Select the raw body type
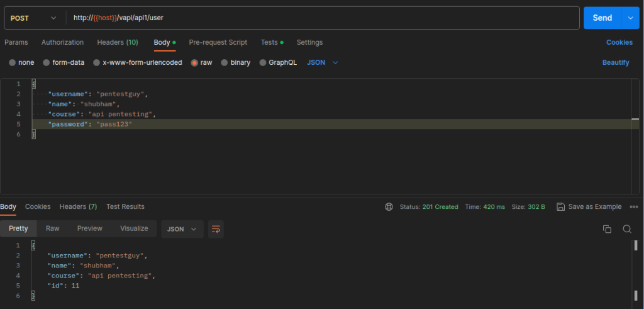Image resolution: width=644 pixels, height=309 pixels. pyautogui.click(x=202, y=62)
